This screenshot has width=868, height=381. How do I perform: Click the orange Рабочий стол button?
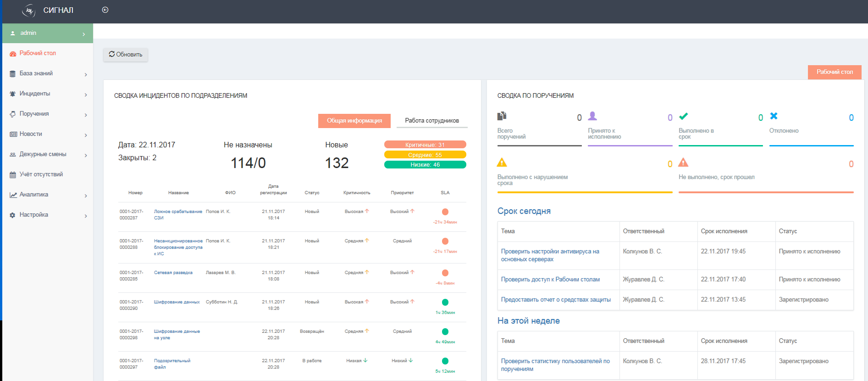(834, 72)
